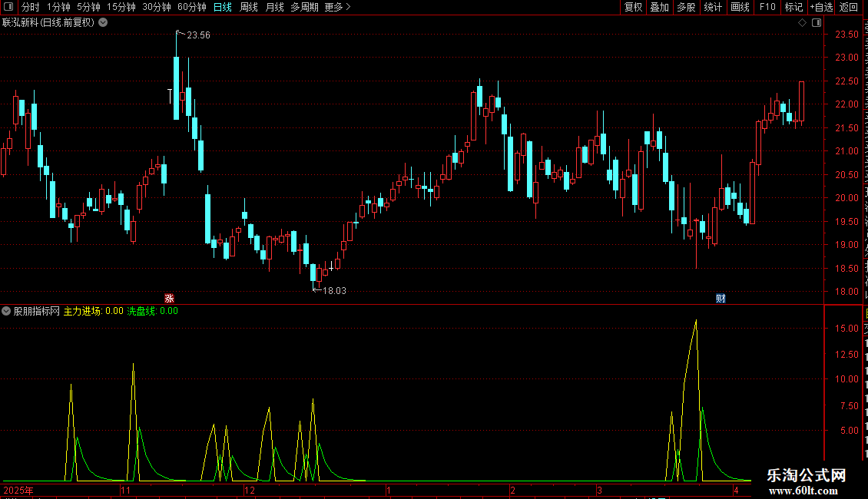This screenshot has height=499, width=868.
Task: Click month 4 on the time axis
Action: pos(736,490)
